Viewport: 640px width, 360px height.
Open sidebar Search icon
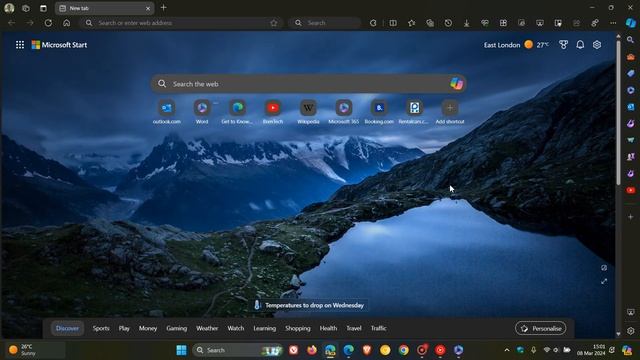(631, 40)
